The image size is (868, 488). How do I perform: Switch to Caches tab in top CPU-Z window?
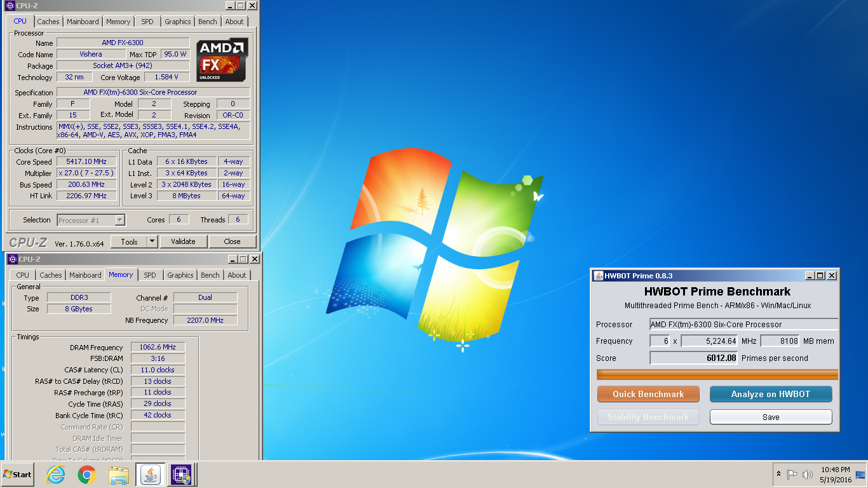tap(48, 22)
